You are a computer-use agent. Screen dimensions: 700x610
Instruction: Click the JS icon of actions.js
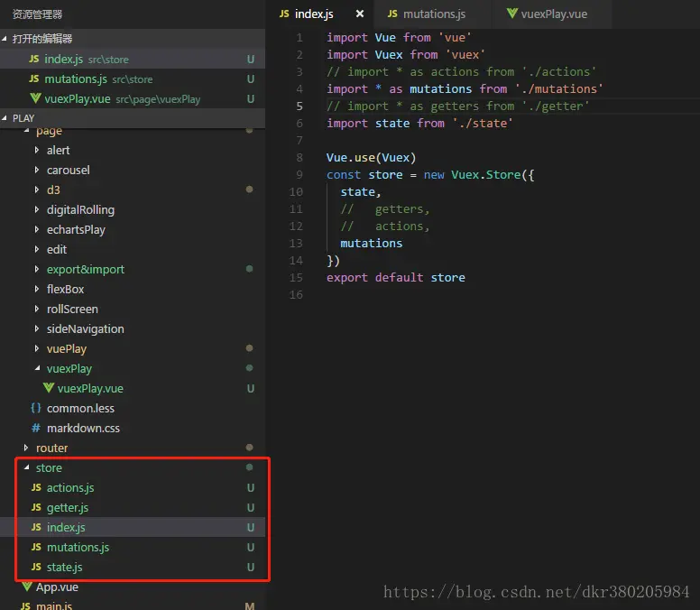[36, 487]
